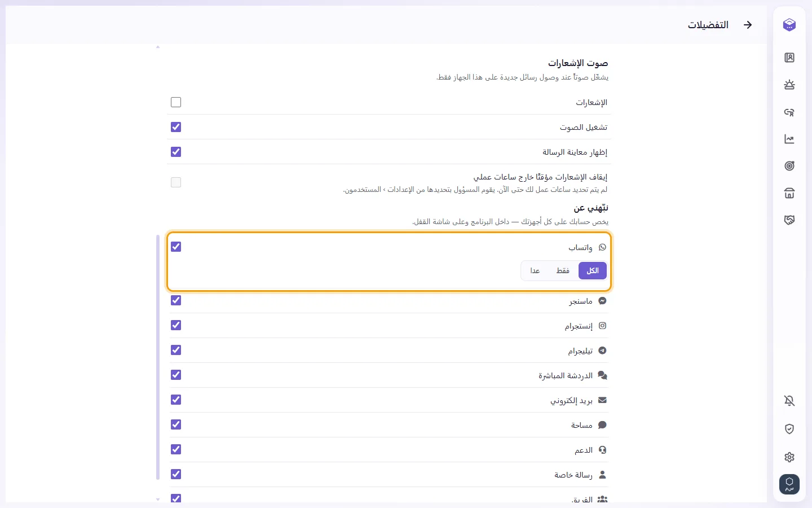Click the scroll-down arrow below the list

(x=158, y=499)
